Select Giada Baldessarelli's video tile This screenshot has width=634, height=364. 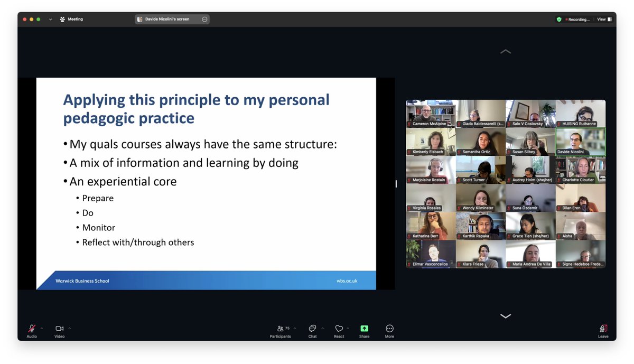coord(481,114)
